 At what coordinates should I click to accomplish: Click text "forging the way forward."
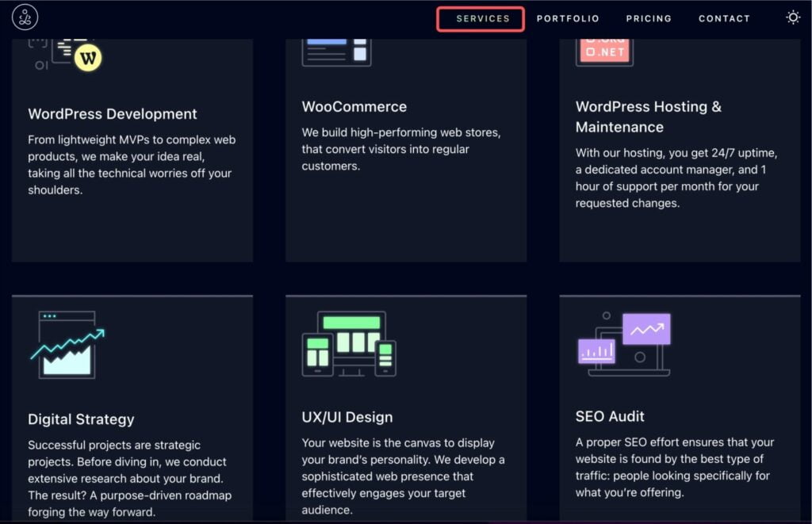92,512
